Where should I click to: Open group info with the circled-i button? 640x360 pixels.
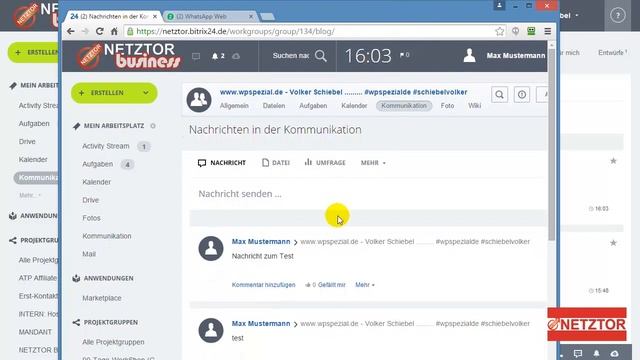(x=522, y=95)
